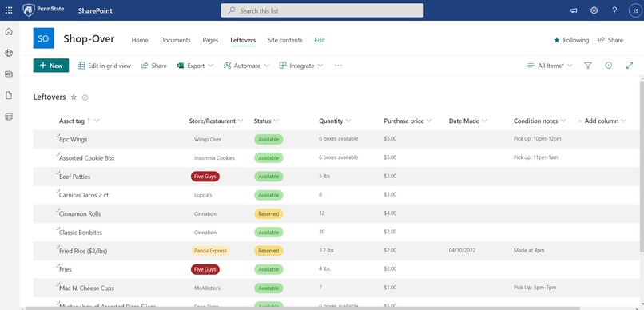
Task: Open the My lists icon in sidebar
Action: point(9,117)
